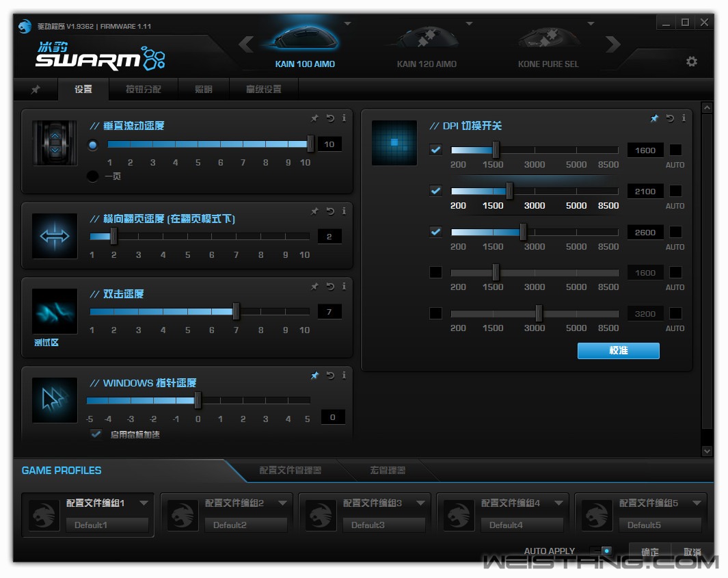Expand KAIN 120 AIMO device dropdown arrow

[x=469, y=23]
